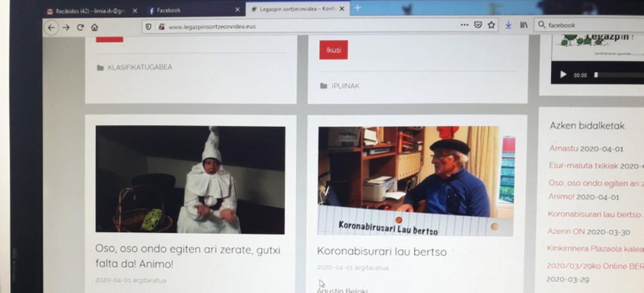Open the Library icon in toolbar
This screenshot has height=293, width=644.
523,25
